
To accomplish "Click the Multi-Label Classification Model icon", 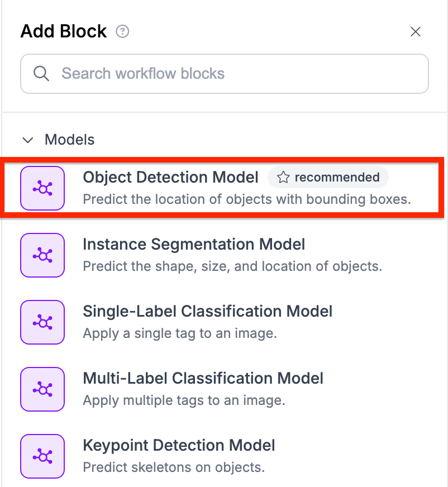I will click(42, 389).
